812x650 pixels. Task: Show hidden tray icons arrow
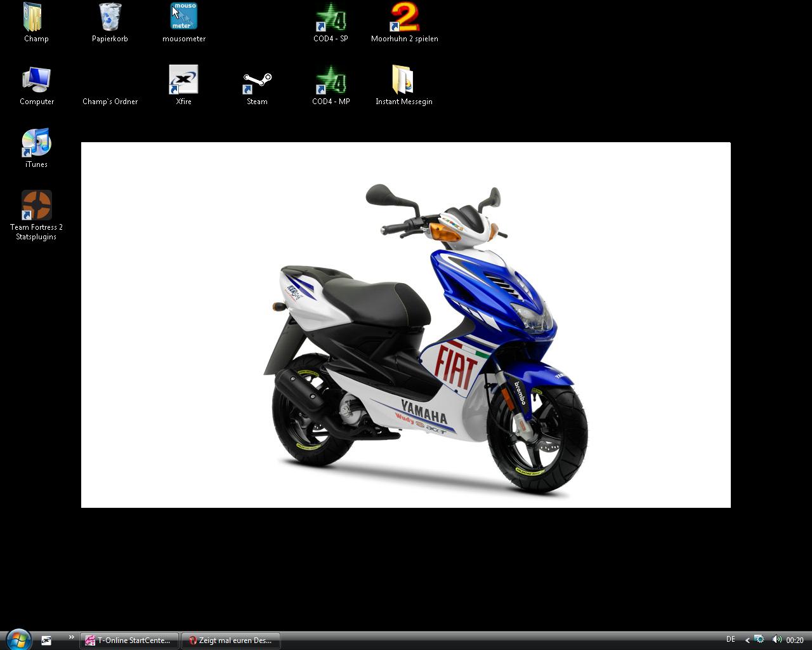[x=747, y=640]
